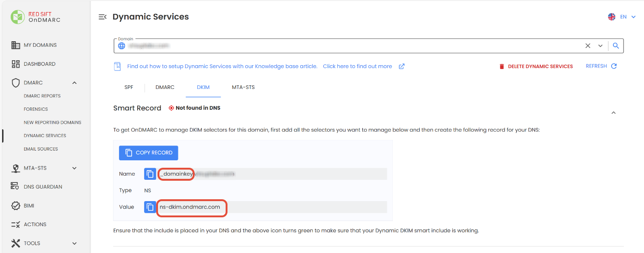Click the globe icon in Domain field
Viewport: 644px width, 253px height.
[121, 46]
